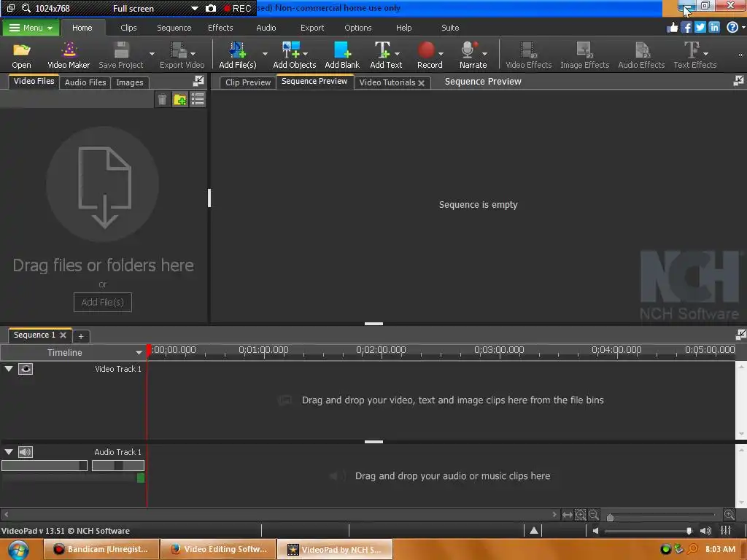Collapse Video Track 1
This screenshot has width=747, height=560.
click(9, 368)
